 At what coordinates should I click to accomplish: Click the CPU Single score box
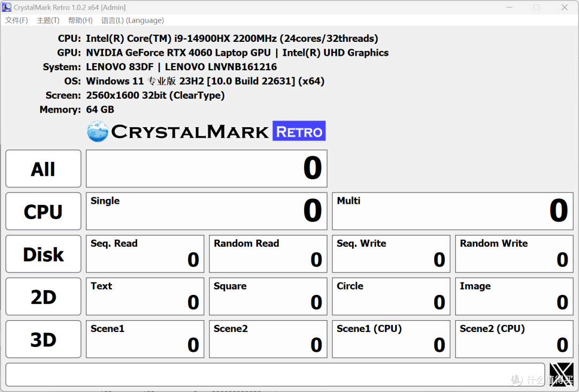click(206, 211)
